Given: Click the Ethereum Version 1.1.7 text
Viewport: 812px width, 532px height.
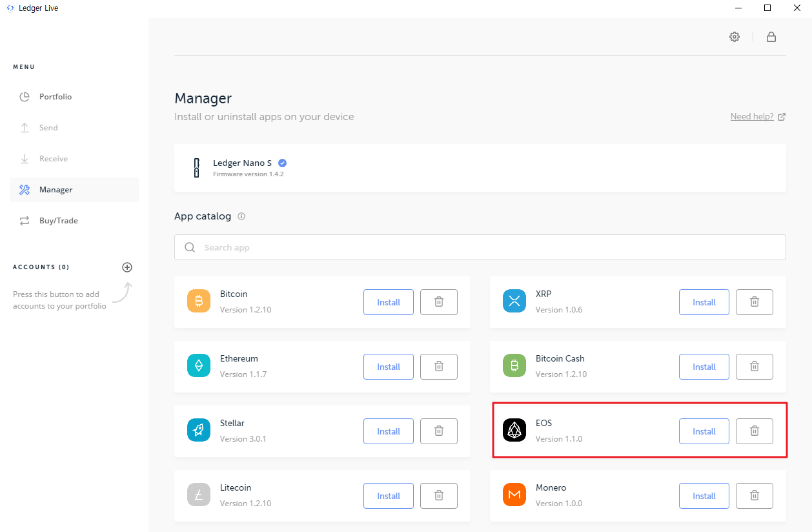Looking at the screenshot, I should click(x=243, y=374).
